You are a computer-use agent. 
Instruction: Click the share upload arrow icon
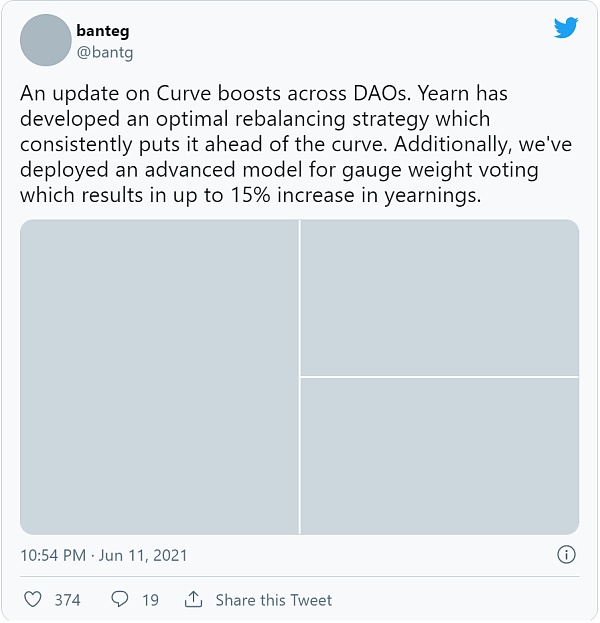194,600
